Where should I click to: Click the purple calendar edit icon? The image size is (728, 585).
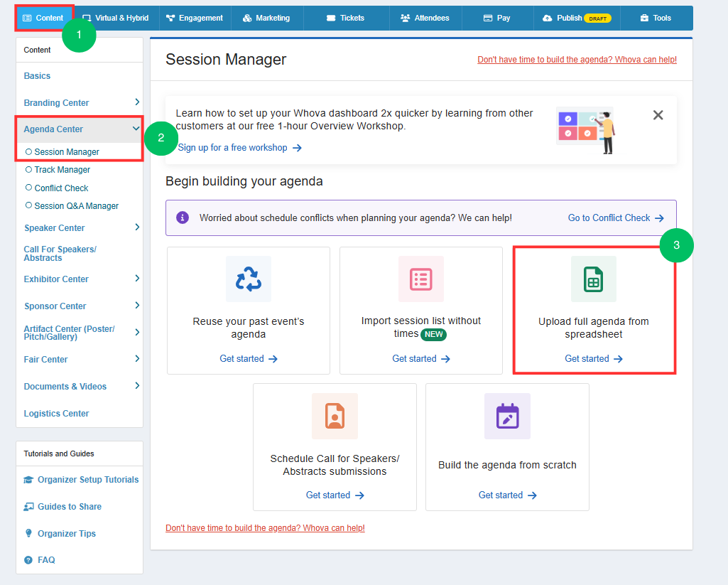pos(507,416)
